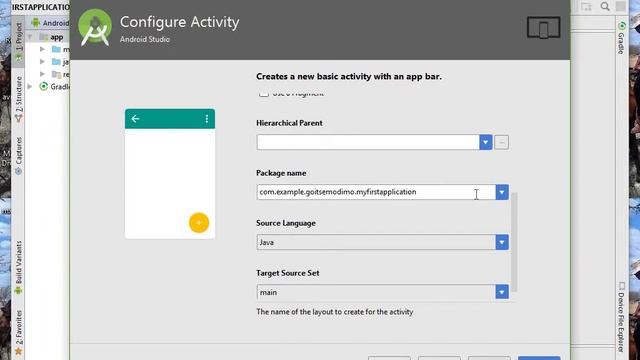The image size is (640, 360).
Task: Click the phone and tablet form-factor icon
Action: pos(543,27)
